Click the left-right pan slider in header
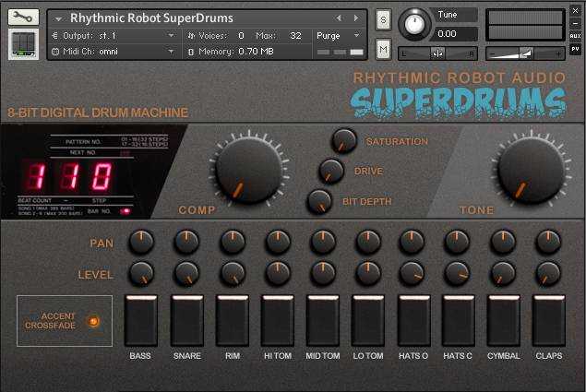 [x=438, y=53]
